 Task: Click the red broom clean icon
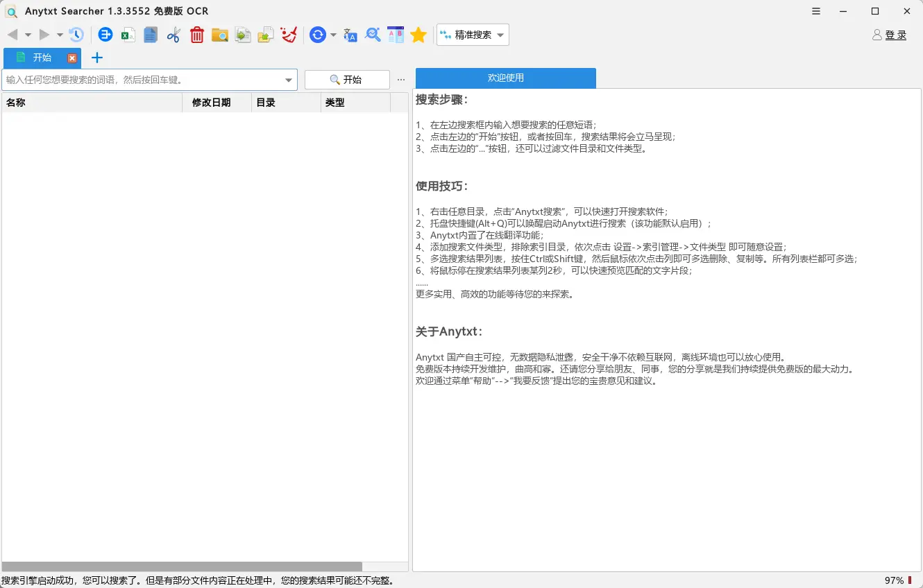pyautogui.click(x=289, y=35)
